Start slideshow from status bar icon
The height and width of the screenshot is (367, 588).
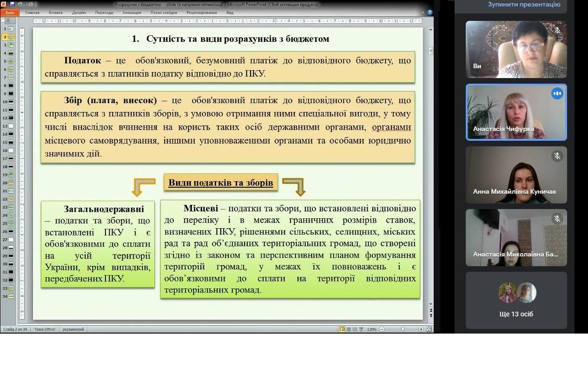(361, 329)
